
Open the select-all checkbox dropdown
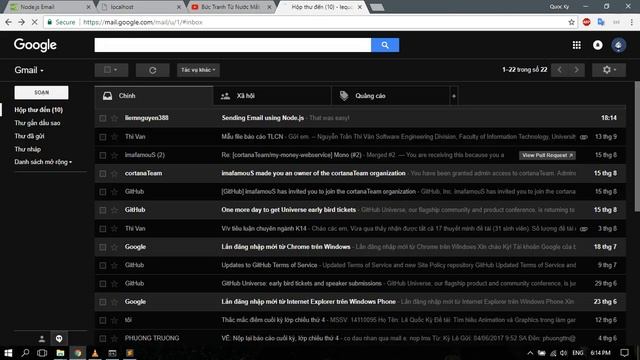tap(111, 70)
